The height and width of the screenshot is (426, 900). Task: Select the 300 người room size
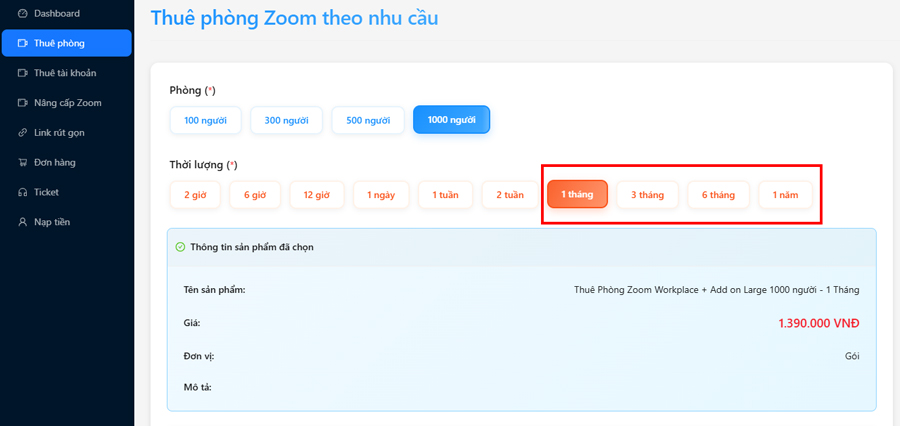click(286, 121)
